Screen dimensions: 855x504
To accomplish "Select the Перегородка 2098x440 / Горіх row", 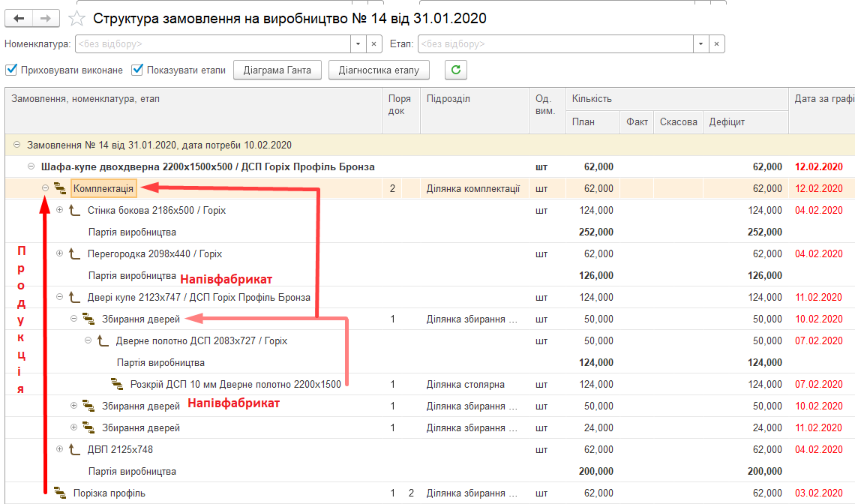I will (154, 254).
